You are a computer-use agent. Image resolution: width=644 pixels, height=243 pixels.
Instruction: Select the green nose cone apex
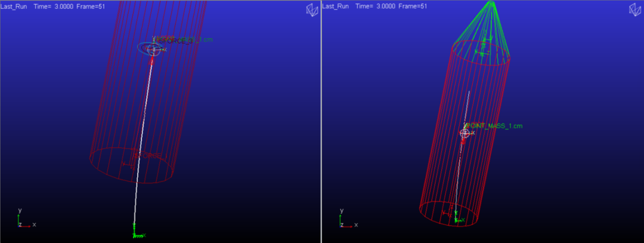coord(491,4)
